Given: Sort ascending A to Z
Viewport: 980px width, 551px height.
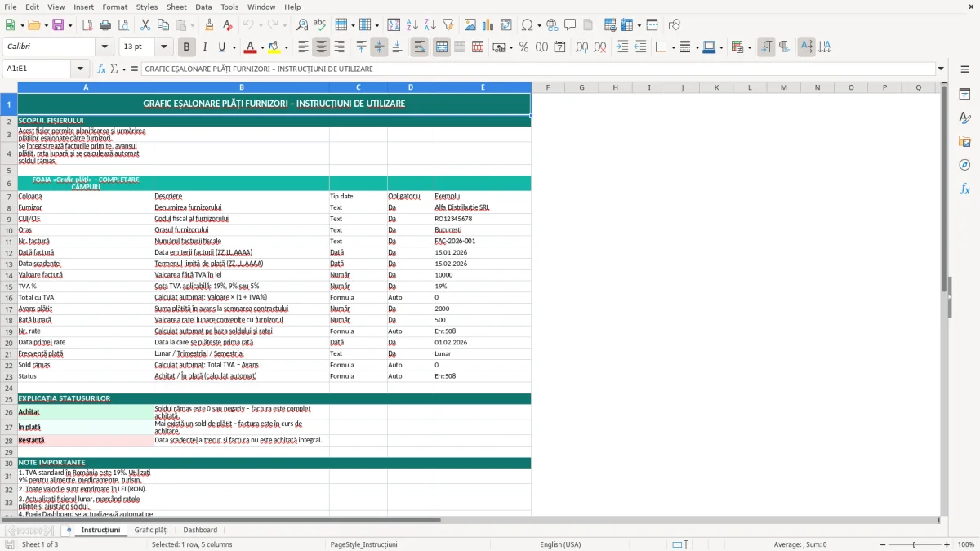Looking at the screenshot, I should click(412, 25).
